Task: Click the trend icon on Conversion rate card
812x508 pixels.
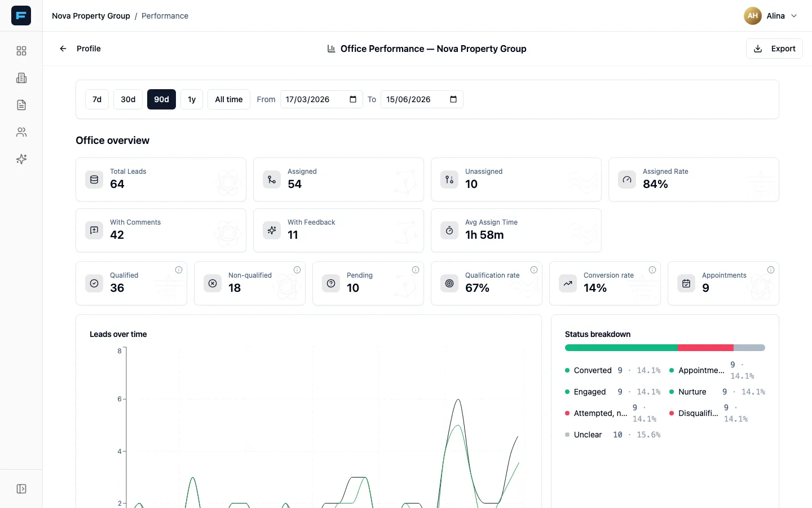Action: [x=568, y=283]
